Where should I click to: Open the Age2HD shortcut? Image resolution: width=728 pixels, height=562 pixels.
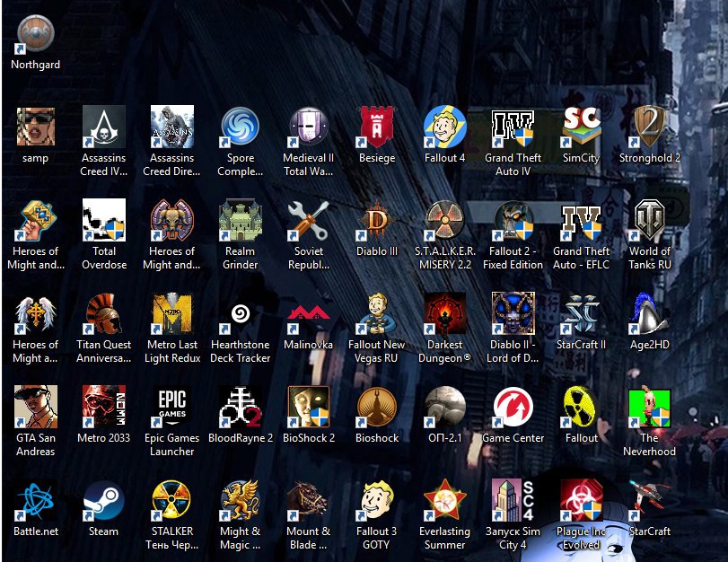(x=650, y=313)
